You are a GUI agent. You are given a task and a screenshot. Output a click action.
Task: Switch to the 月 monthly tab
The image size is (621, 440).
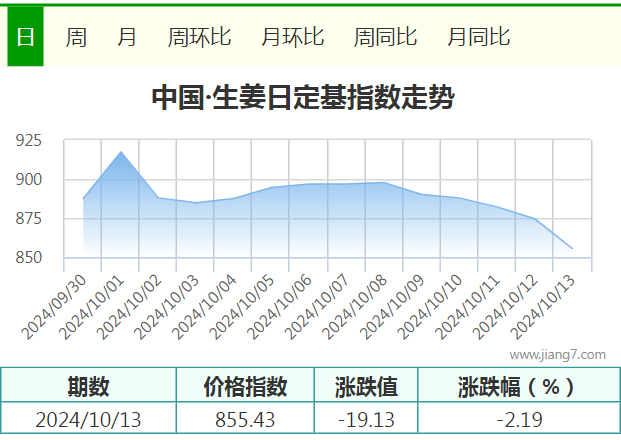[x=127, y=37]
